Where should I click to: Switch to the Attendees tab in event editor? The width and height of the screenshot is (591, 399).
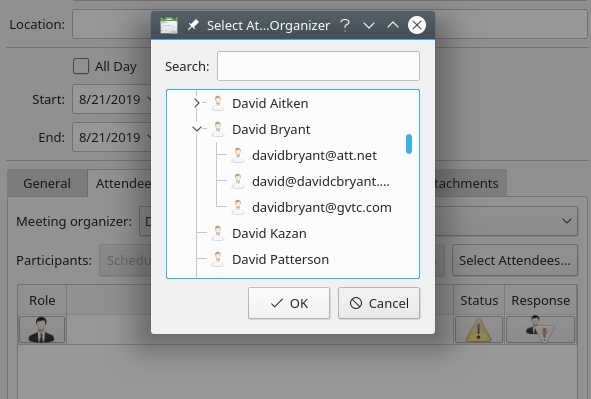(x=120, y=183)
